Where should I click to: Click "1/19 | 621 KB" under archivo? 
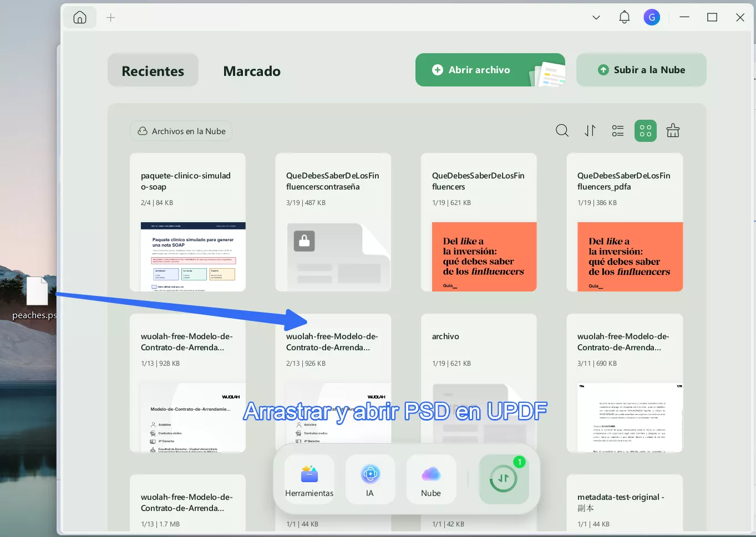pos(451,364)
